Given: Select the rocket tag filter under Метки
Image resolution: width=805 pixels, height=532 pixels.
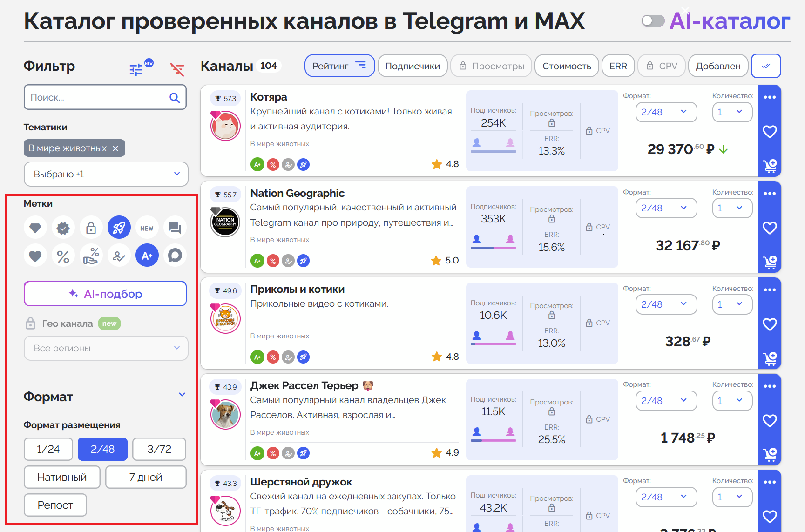Looking at the screenshot, I should coord(119,228).
